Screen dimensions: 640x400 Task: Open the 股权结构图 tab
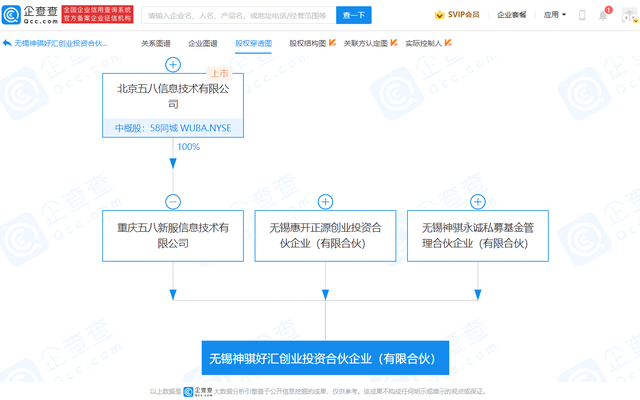308,43
